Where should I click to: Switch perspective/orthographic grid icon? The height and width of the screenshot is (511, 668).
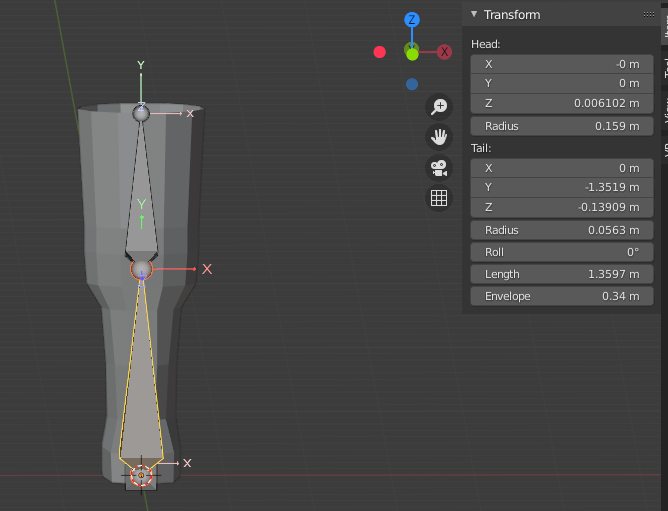tap(439, 198)
